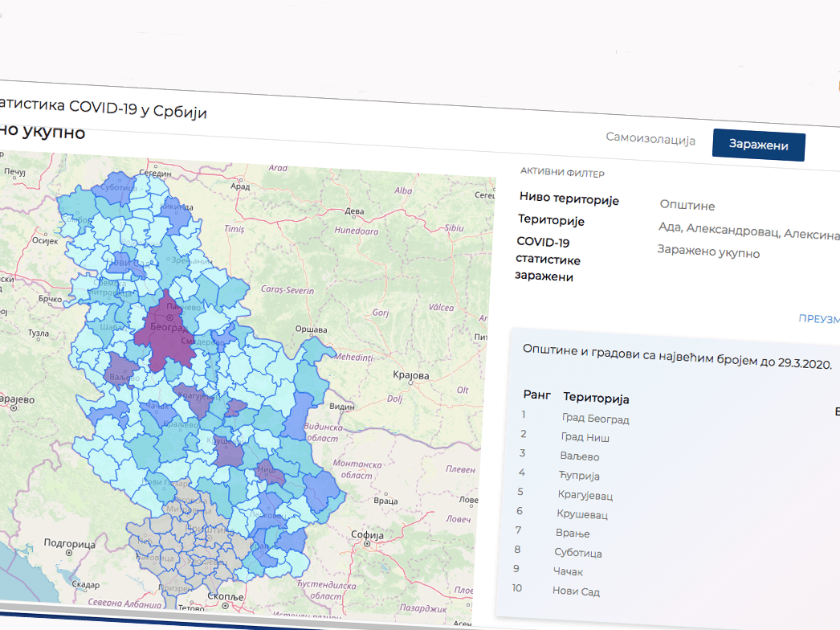The height and width of the screenshot is (630, 840).
Task: Click Нови Сад in the ranking list
Action: coord(576,591)
